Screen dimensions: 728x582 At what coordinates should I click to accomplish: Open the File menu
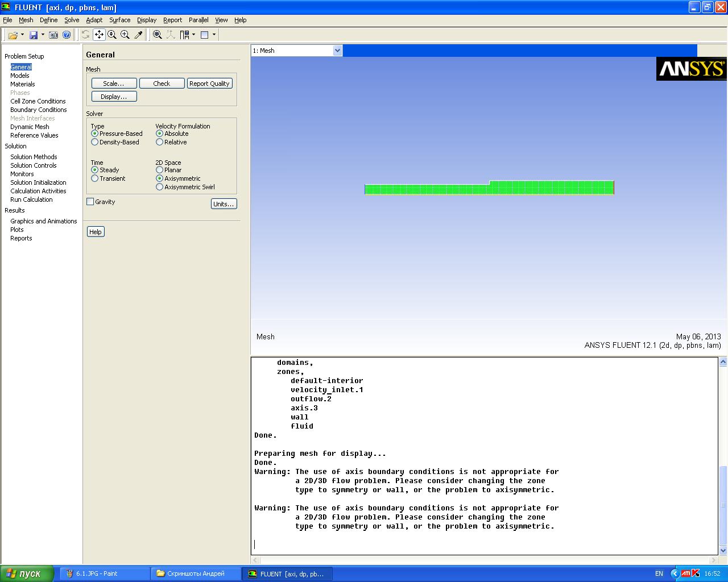coord(7,20)
